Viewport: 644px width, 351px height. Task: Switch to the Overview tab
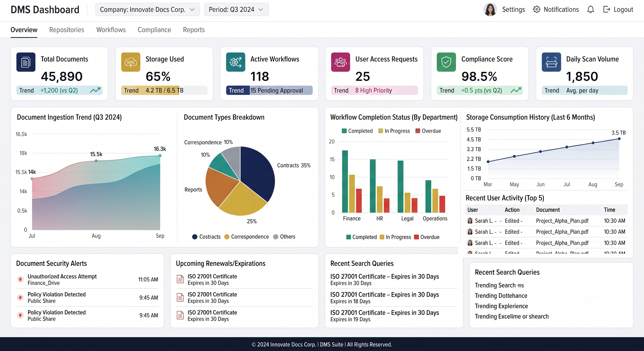(24, 30)
